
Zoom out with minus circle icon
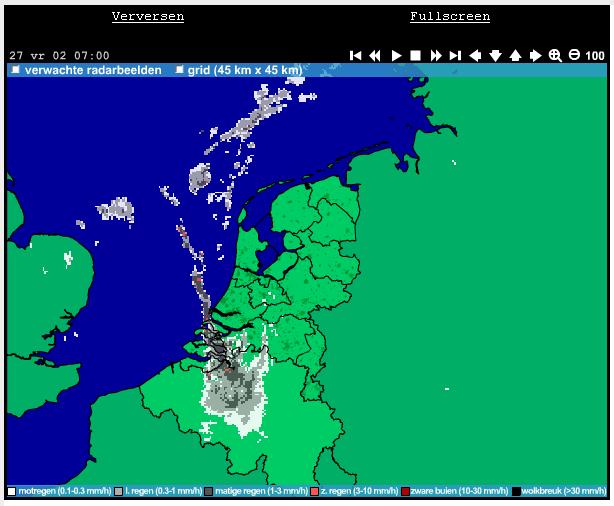point(574,55)
